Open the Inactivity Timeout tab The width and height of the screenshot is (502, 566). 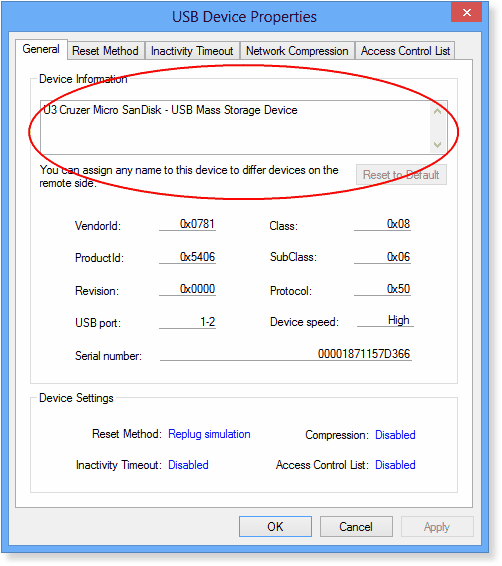(x=192, y=51)
